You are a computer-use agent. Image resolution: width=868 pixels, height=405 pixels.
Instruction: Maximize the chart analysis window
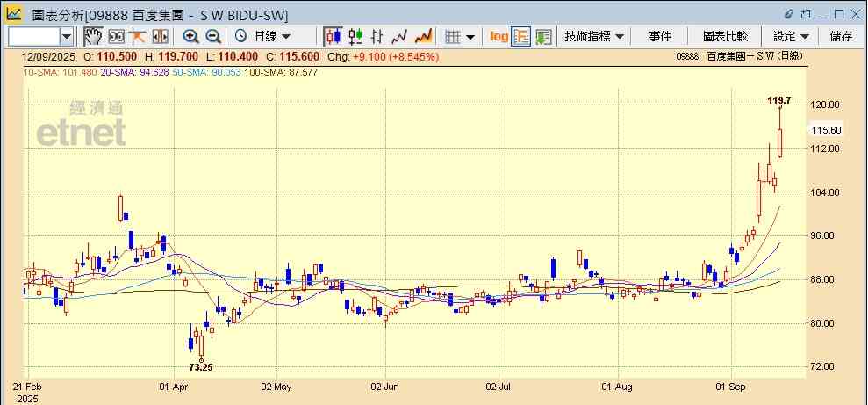coord(839,14)
